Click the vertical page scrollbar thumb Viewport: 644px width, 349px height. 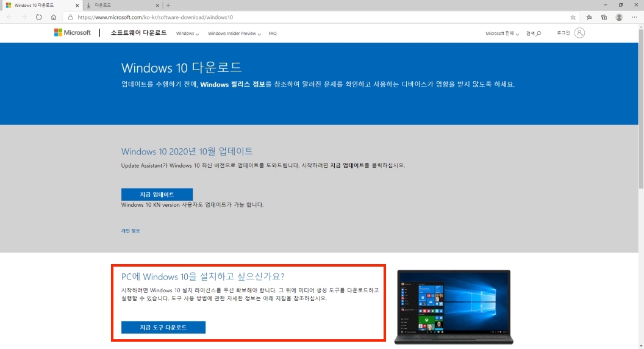(x=641, y=109)
